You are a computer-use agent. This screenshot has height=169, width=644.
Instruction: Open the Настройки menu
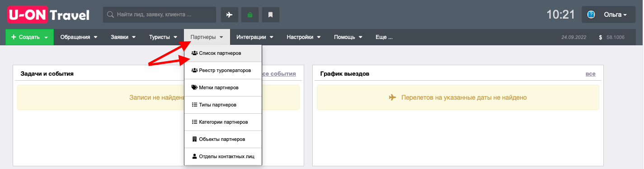tap(304, 37)
